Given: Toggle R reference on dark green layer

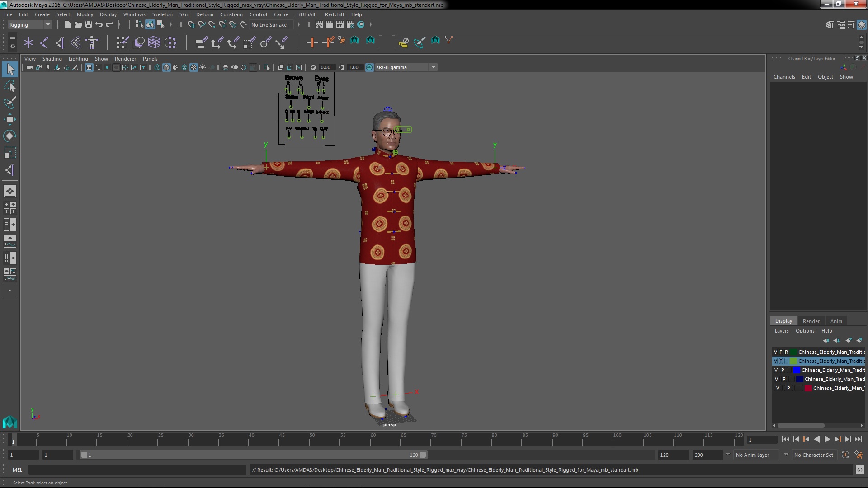Looking at the screenshot, I should click(786, 352).
